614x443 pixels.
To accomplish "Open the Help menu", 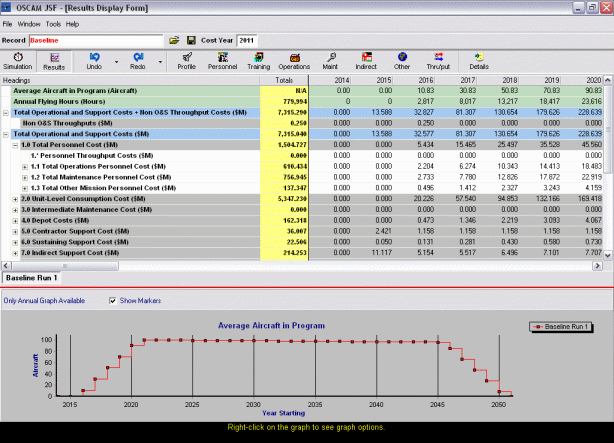I will click(x=72, y=24).
